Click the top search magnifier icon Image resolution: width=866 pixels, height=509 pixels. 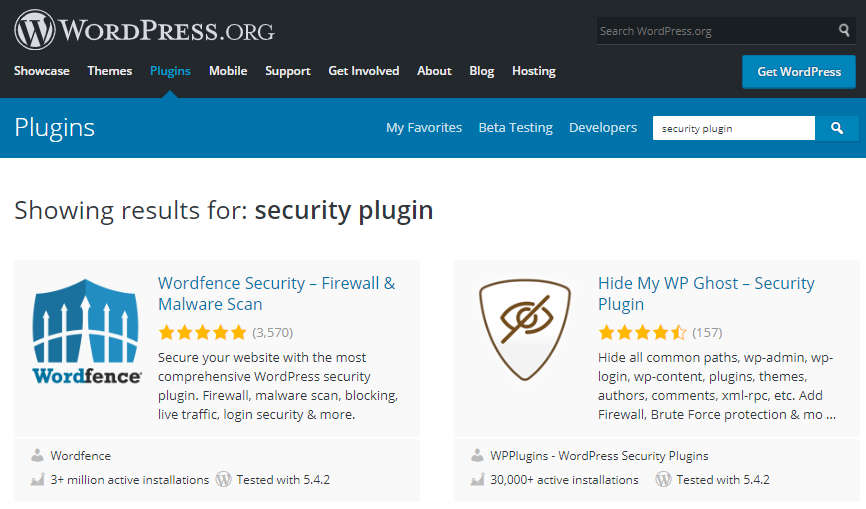(x=844, y=30)
